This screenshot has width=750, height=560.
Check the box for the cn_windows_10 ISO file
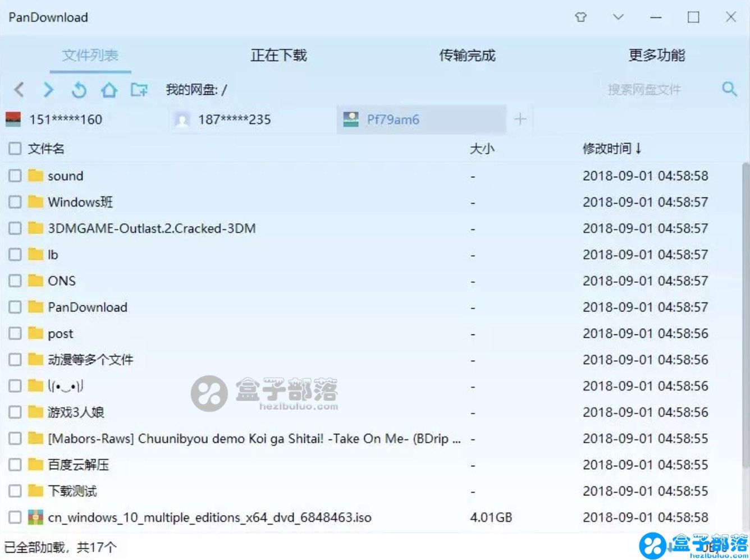(15, 517)
